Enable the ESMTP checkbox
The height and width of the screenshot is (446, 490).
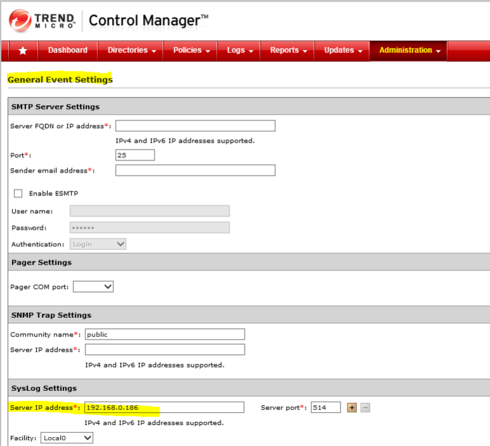pyautogui.click(x=18, y=193)
